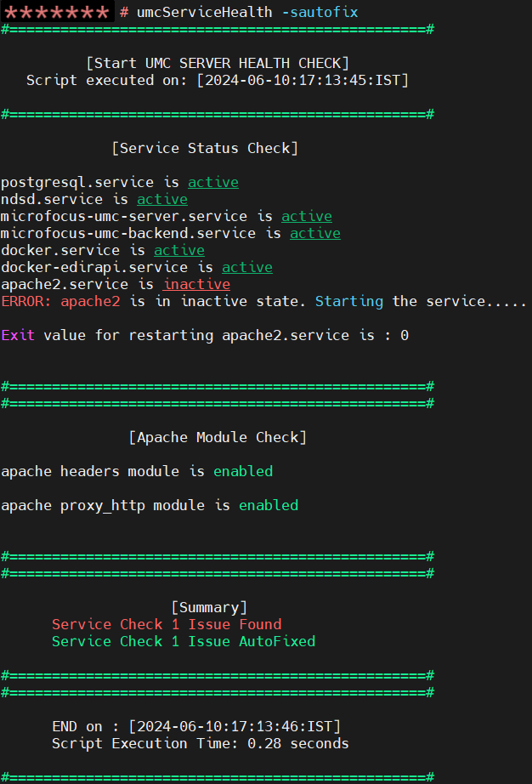Click active status next to microfocus-umc-backend.service
Viewport: 532px width, 784px height.
coord(314,233)
